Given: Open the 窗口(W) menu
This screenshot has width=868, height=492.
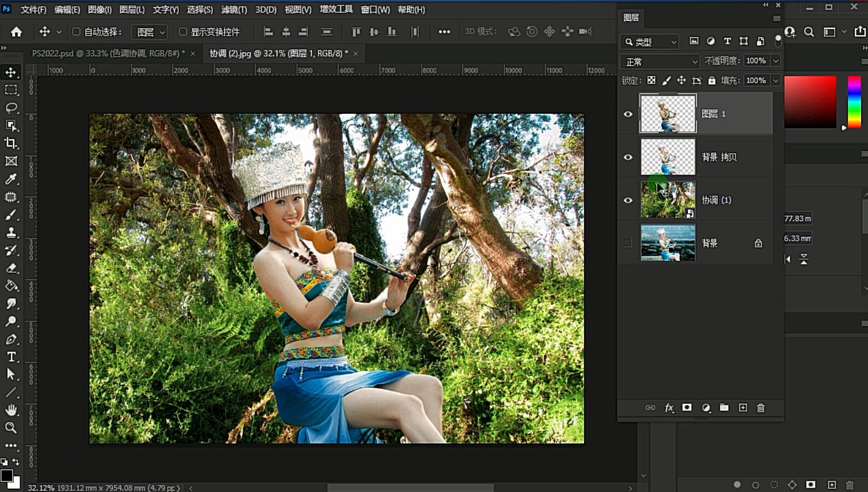Looking at the screenshot, I should coord(375,10).
